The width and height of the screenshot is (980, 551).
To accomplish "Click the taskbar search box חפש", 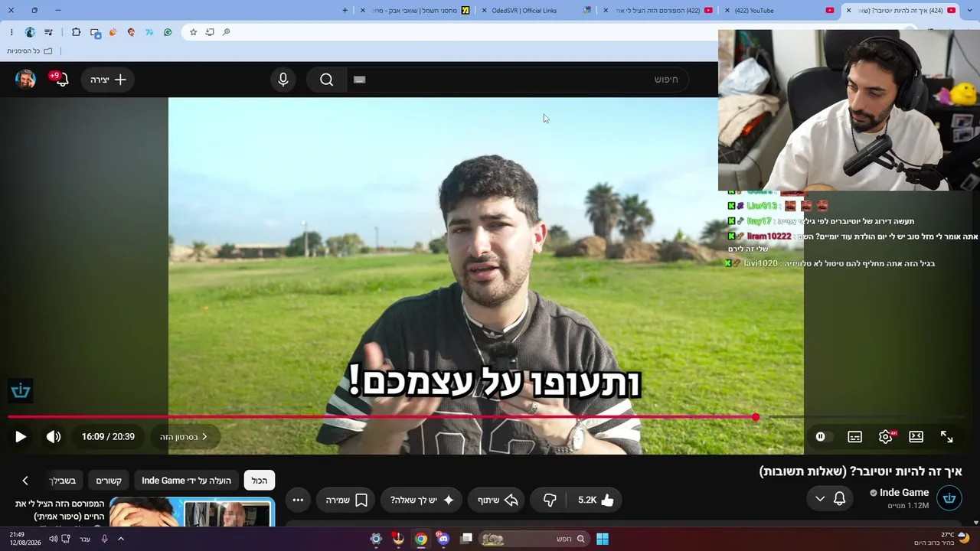I will click(536, 539).
